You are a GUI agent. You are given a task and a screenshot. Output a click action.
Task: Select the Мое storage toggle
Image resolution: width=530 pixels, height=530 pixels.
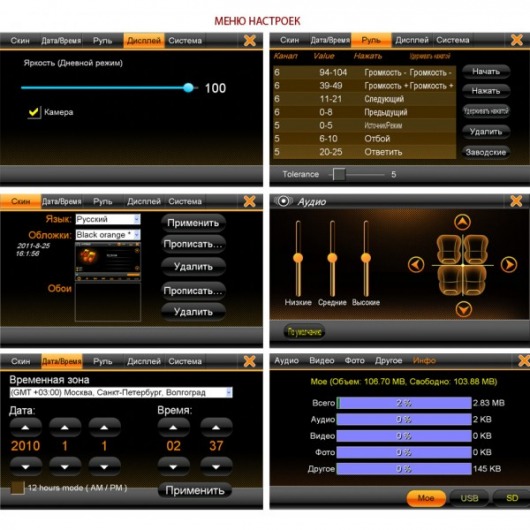click(426, 498)
